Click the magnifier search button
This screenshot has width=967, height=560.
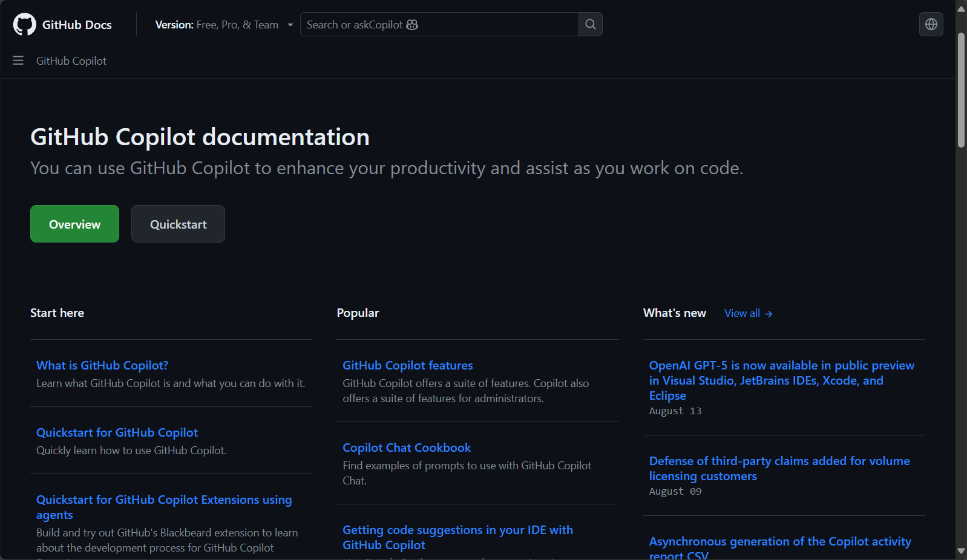pyautogui.click(x=591, y=24)
